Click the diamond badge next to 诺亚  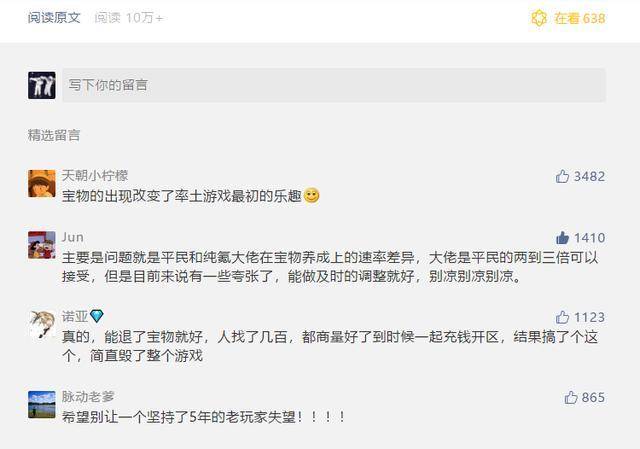[x=97, y=316]
